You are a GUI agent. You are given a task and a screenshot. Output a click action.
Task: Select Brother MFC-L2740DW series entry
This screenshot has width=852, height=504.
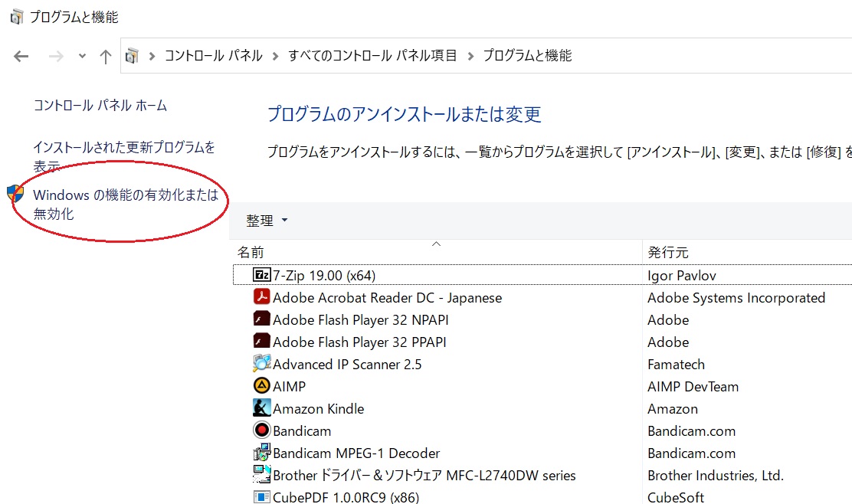click(x=424, y=476)
